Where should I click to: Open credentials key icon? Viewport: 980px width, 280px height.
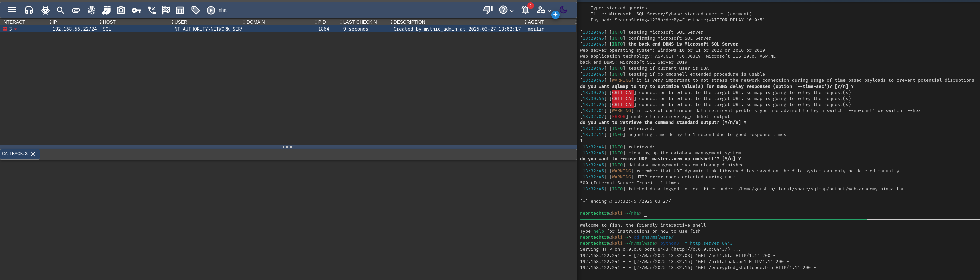136,10
